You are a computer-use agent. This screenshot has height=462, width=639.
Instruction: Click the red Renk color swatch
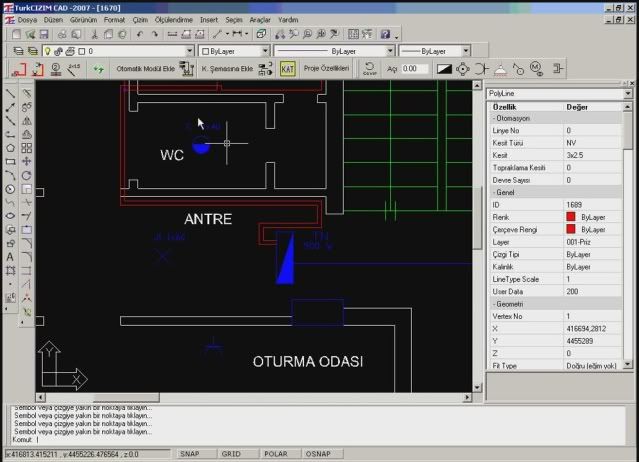pyautogui.click(x=571, y=217)
